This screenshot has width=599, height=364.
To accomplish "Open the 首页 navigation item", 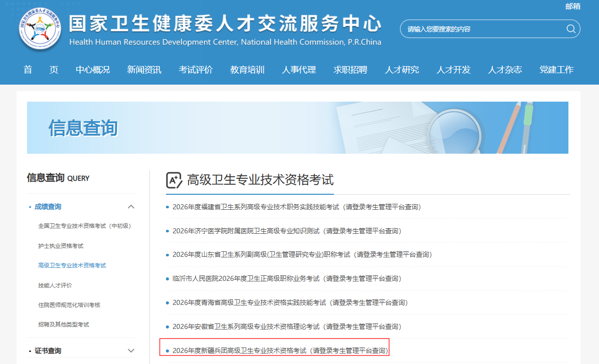I will pyautogui.click(x=41, y=70).
